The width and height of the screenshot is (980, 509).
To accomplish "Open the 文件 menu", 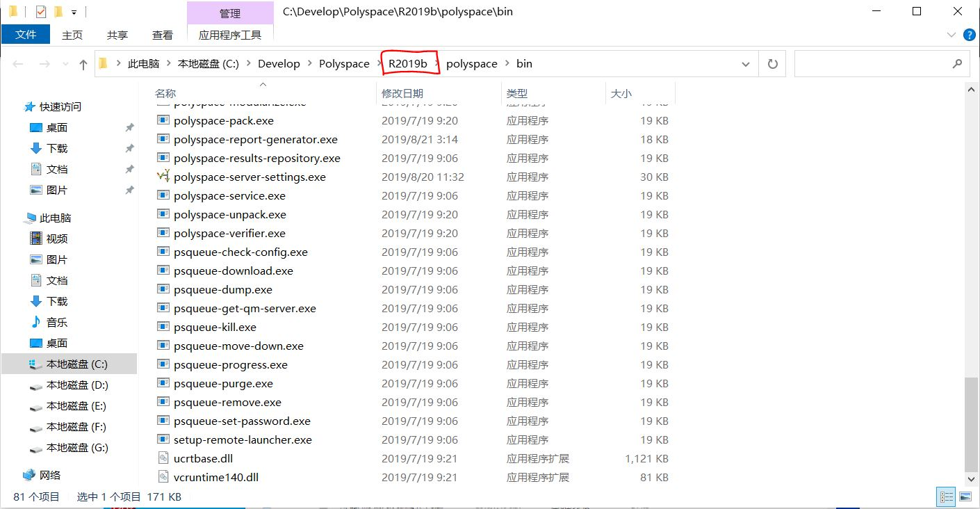I will pyautogui.click(x=26, y=34).
